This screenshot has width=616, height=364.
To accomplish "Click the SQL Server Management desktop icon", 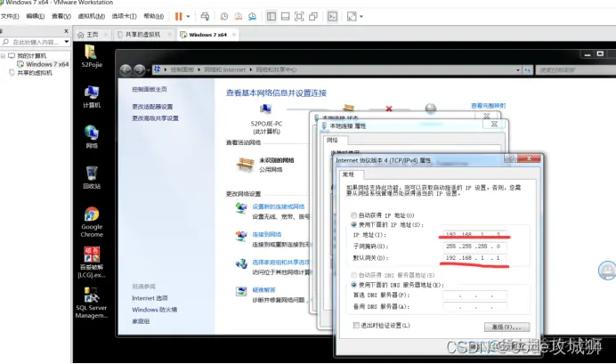I will coord(92,303).
